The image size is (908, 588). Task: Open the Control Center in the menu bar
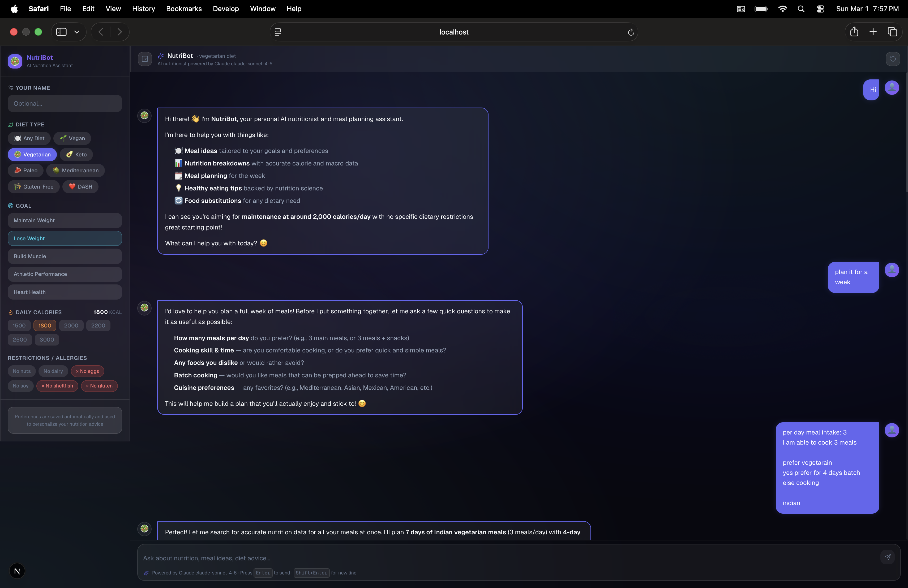pyautogui.click(x=820, y=9)
